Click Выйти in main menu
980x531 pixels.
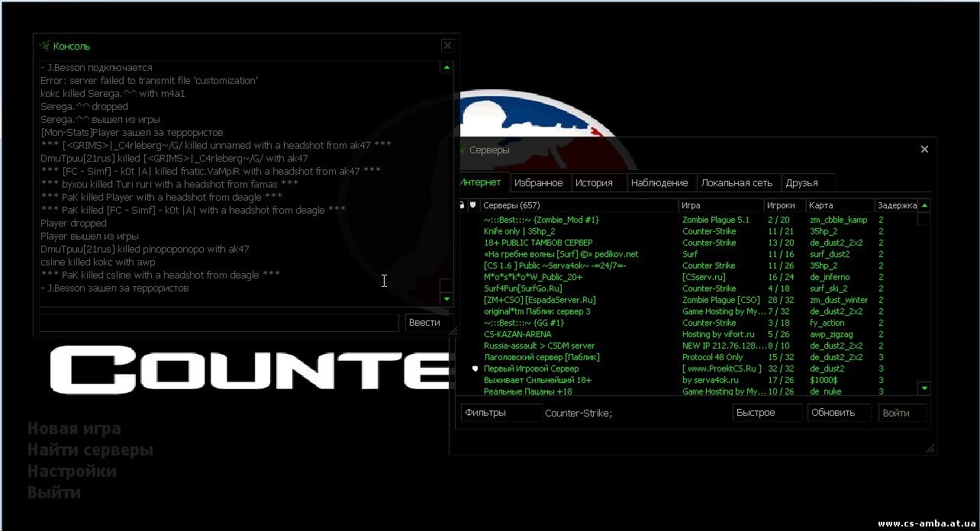click(53, 493)
